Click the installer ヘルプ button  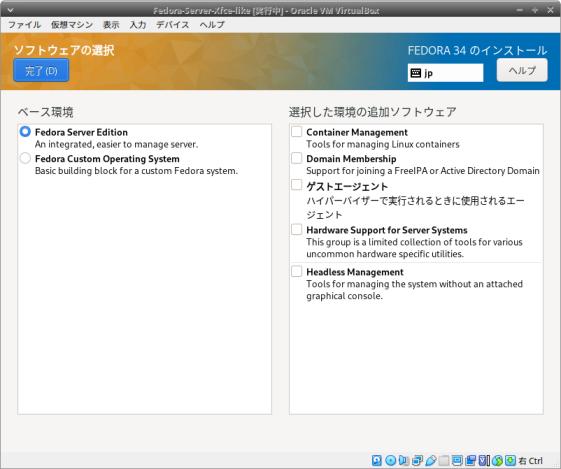pyautogui.click(x=522, y=70)
